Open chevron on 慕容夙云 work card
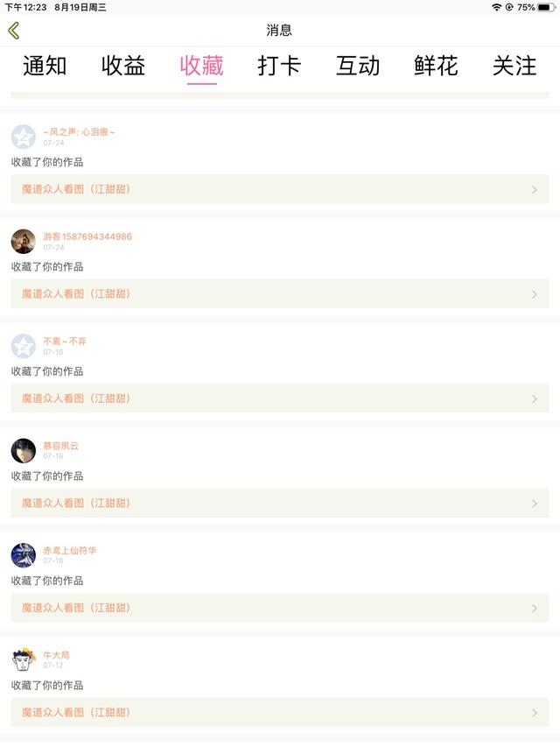560x747 pixels. (x=535, y=504)
